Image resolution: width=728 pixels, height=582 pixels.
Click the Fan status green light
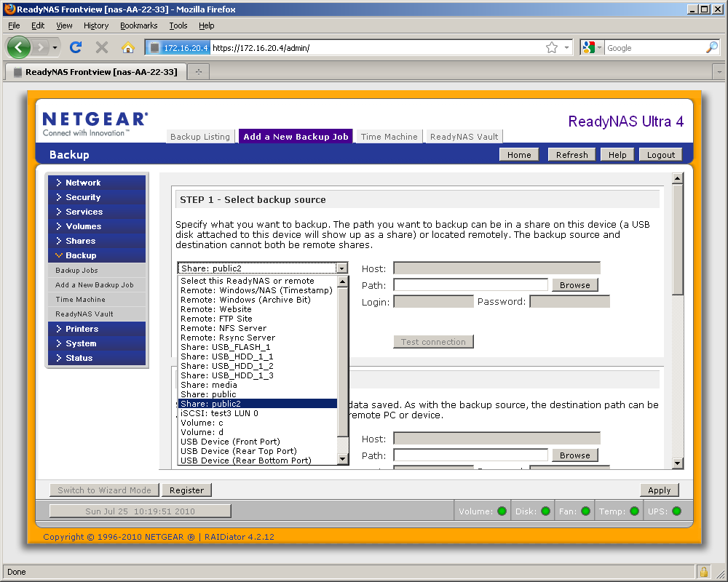(585, 511)
